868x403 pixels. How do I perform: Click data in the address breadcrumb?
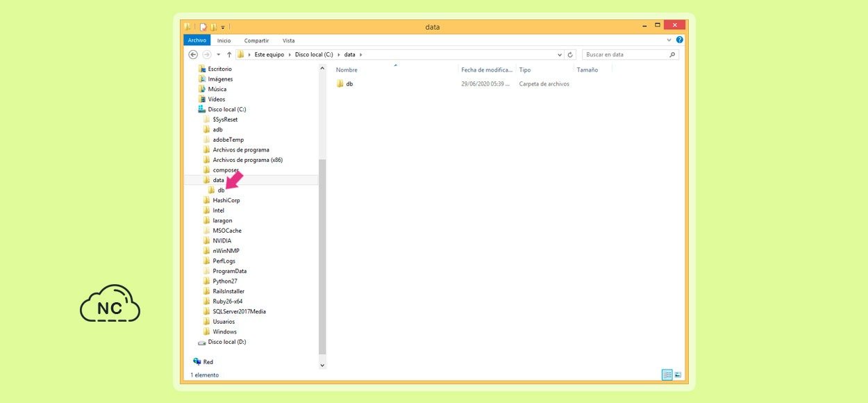(350, 54)
